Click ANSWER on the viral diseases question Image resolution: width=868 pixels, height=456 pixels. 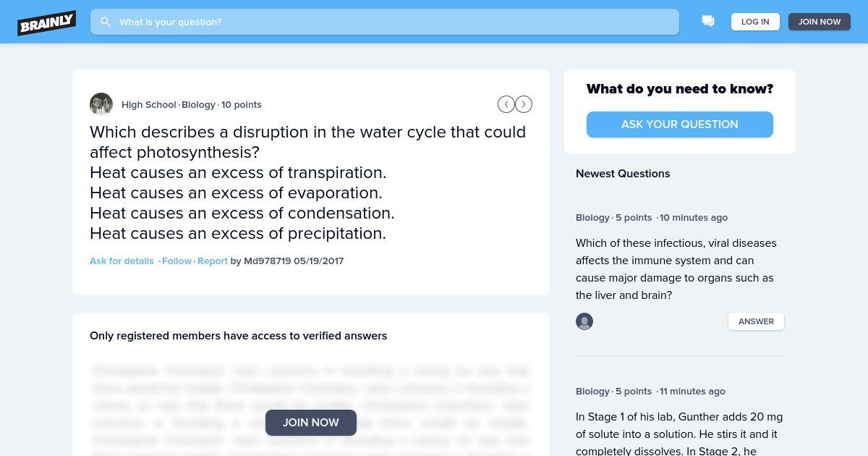pyautogui.click(x=756, y=321)
